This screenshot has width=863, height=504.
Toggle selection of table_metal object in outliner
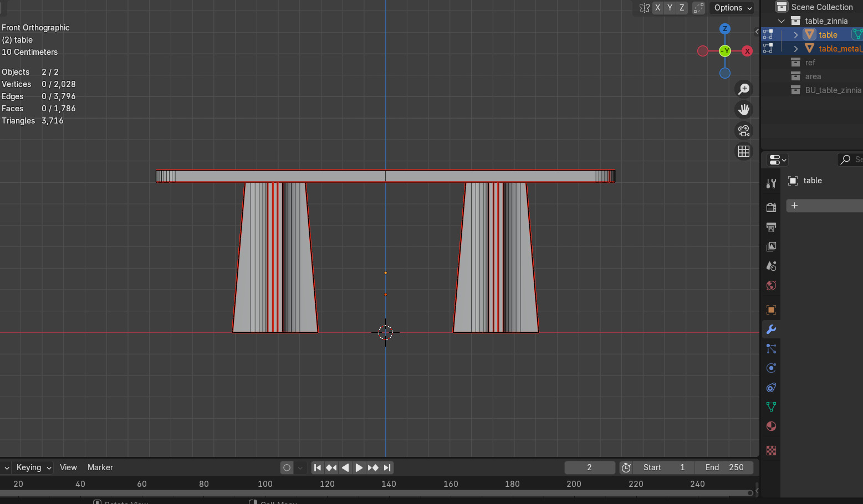click(x=768, y=48)
